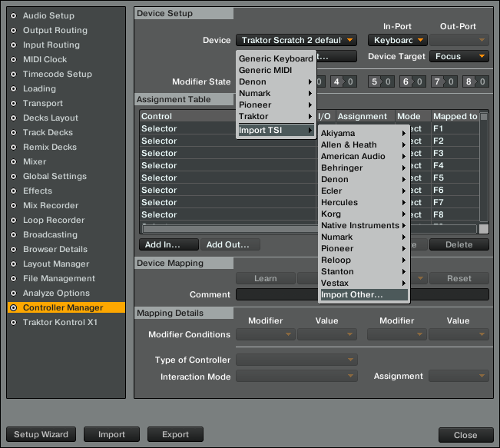Open the Interaction Mode dropdown
The height and width of the screenshot is (448, 500).
tap(296, 377)
